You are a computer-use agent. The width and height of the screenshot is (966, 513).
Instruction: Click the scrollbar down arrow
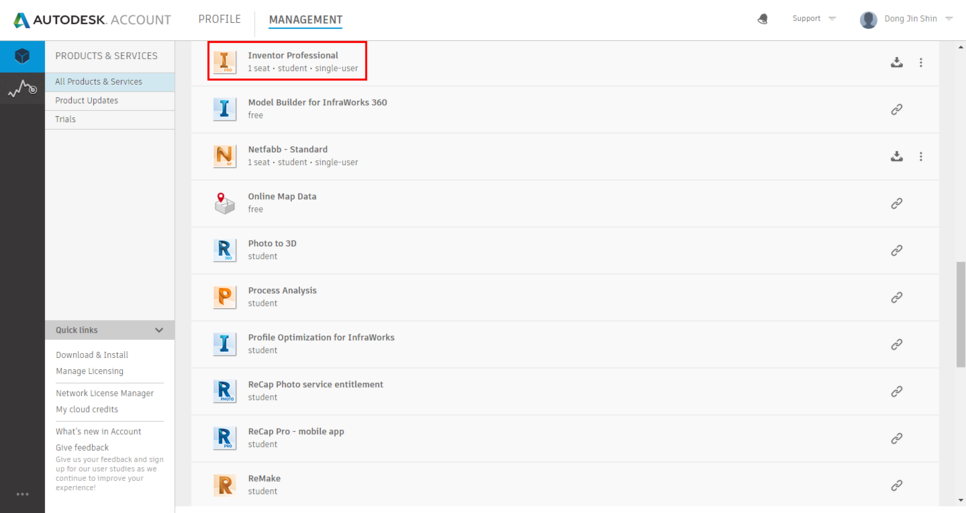click(960, 501)
